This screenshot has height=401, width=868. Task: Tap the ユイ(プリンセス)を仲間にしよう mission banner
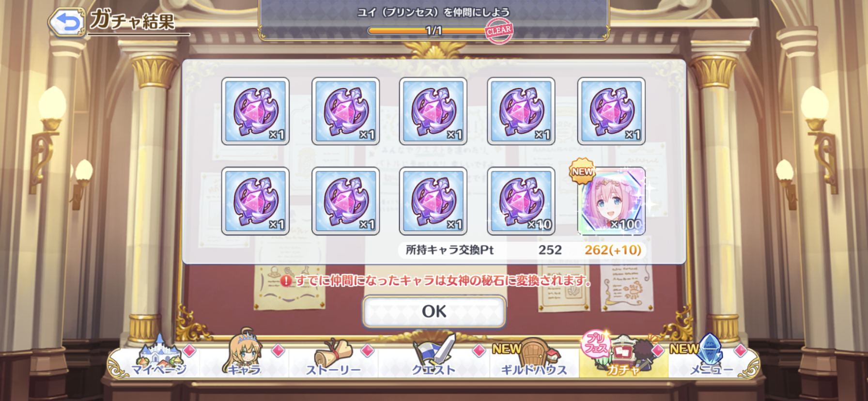click(434, 19)
